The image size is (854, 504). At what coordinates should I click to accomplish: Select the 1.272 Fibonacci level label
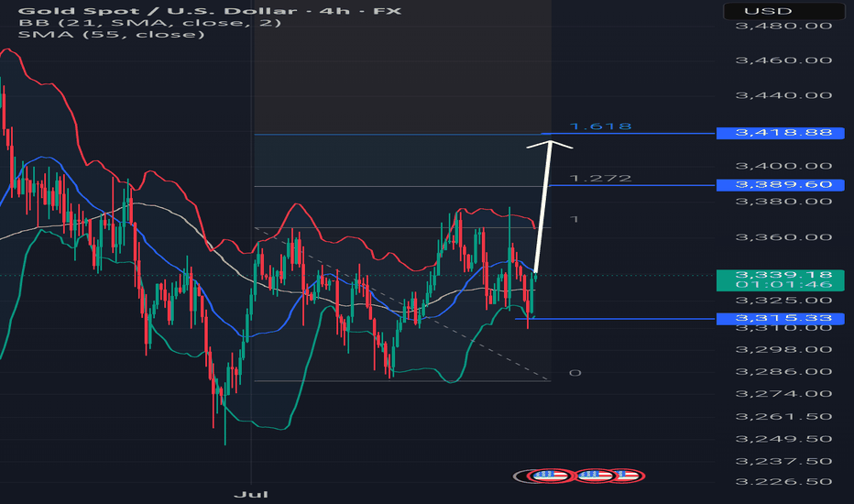(x=601, y=178)
